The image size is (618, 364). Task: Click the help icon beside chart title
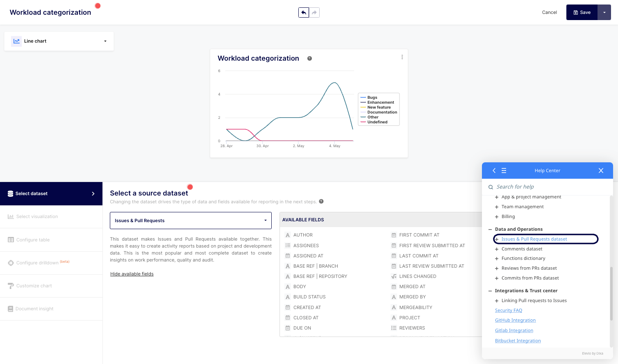tap(309, 59)
